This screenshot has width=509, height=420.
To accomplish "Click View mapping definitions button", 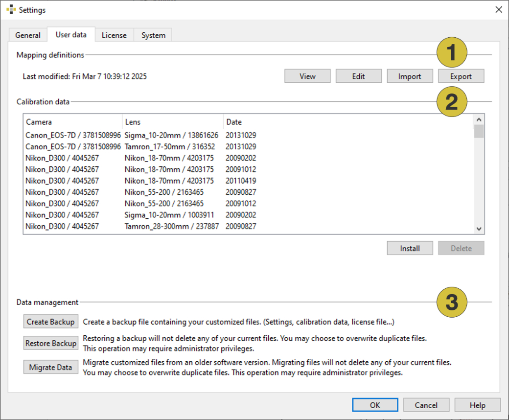I will coord(307,76).
